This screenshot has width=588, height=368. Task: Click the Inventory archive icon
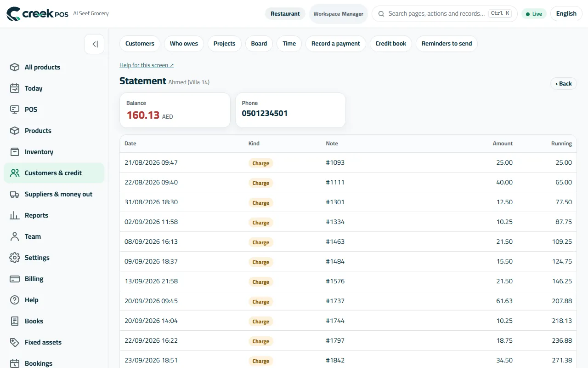15,152
